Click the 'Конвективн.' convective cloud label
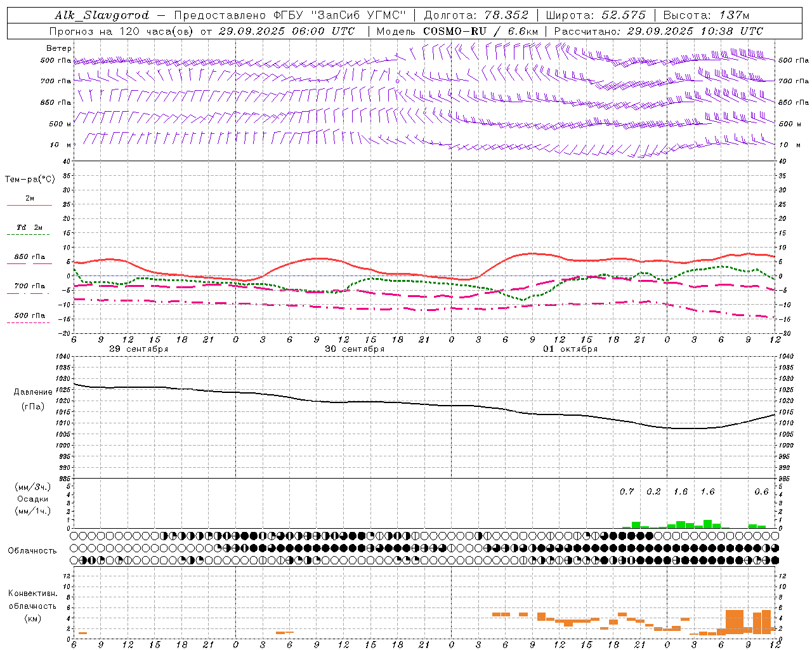This screenshot has width=812, height=650. click(32, 594)
